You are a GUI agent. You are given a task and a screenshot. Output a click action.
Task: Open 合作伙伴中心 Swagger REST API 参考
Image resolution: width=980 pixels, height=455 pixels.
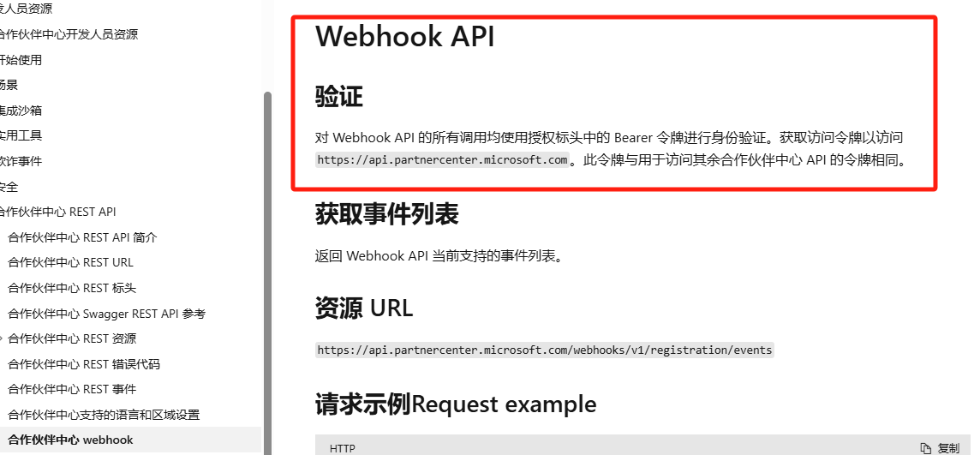pos(107,314)
